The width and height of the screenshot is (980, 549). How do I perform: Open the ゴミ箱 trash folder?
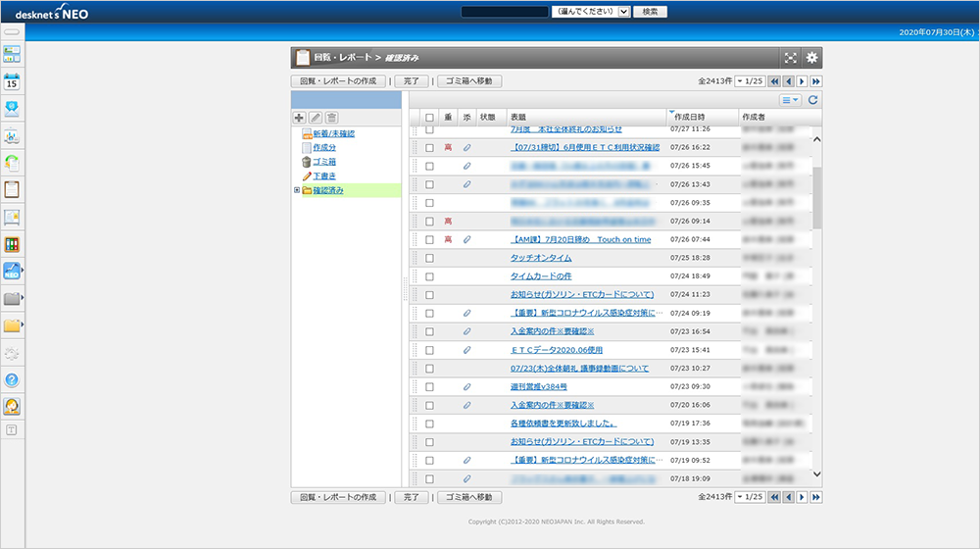pyautogui.click(x=324, y=162)
